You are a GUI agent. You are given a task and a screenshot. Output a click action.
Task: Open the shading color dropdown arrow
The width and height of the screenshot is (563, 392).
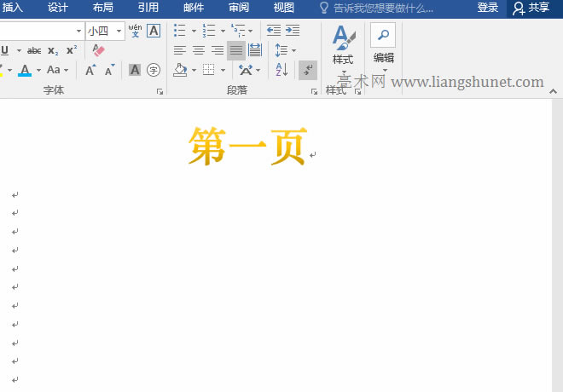tap(194, 70)
